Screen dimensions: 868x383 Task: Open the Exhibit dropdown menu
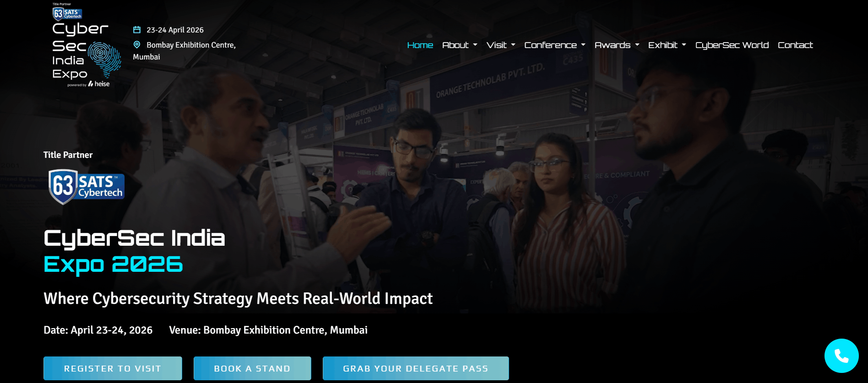pos(667,45)
